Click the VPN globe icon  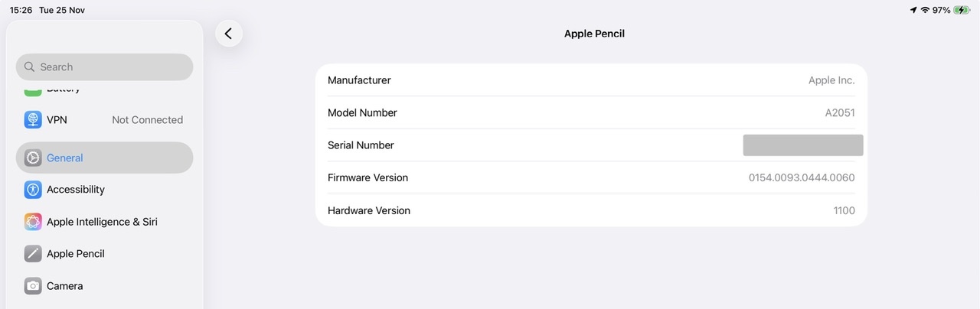[x=33, y=120]
